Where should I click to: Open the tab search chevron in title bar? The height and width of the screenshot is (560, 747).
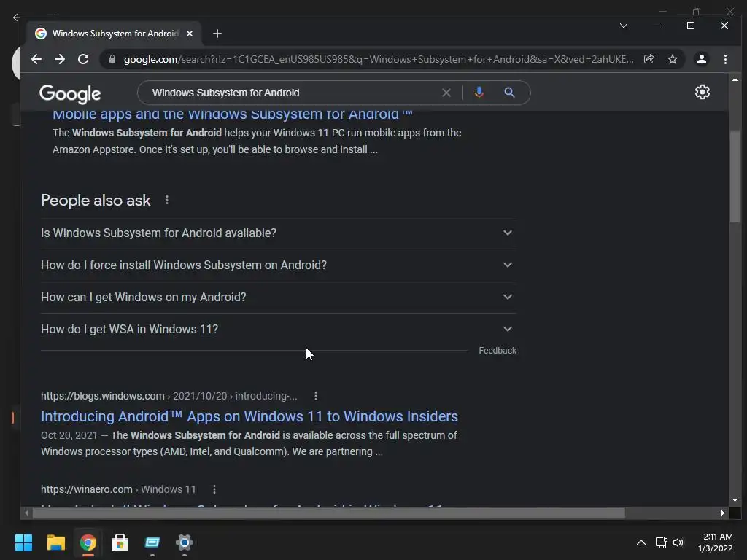pyautogui.click(x=624, y=26)
